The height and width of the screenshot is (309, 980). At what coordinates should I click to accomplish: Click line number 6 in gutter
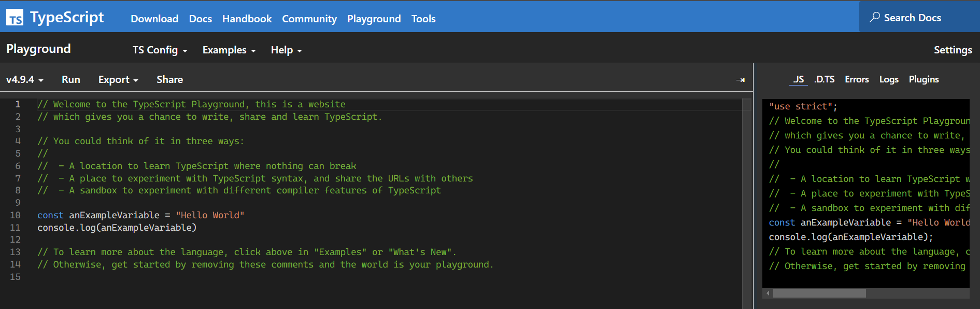18,166
